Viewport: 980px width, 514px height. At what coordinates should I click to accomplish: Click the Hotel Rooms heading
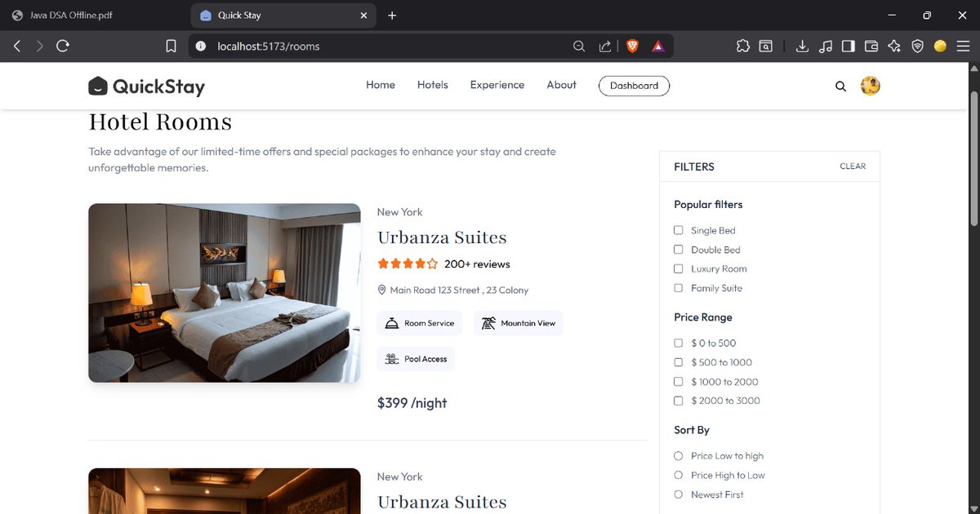pos(160,122)
